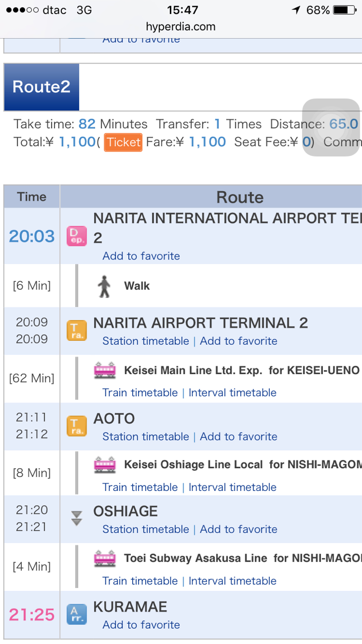The image size is (362, 644).
Task: Tap the hyperdia.com address bar
Action: click(181, 27)
